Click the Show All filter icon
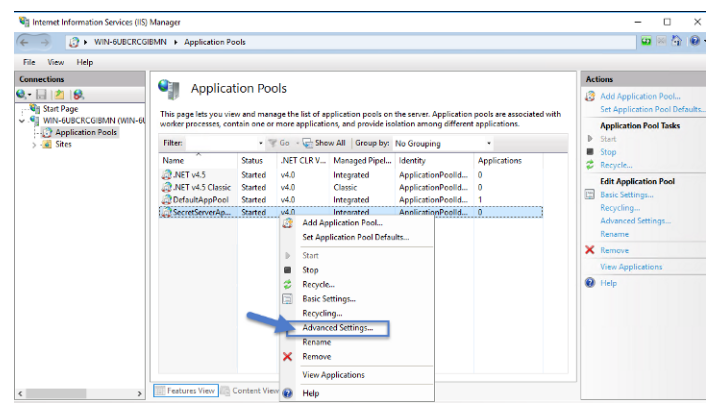This screenshot has height=412, width=722. click(307, 143)
